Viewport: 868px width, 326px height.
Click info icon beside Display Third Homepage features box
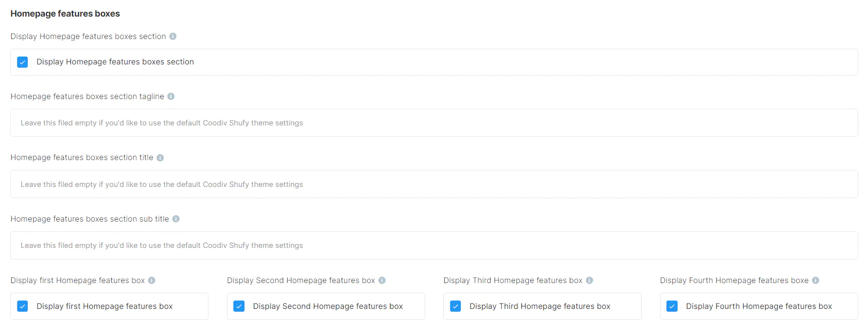(x=590, y=281)
